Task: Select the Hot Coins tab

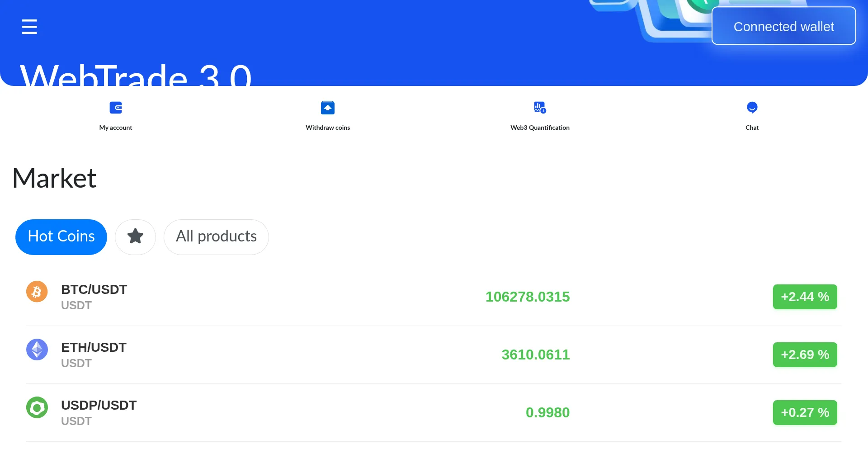Action: tap(61, 237)
